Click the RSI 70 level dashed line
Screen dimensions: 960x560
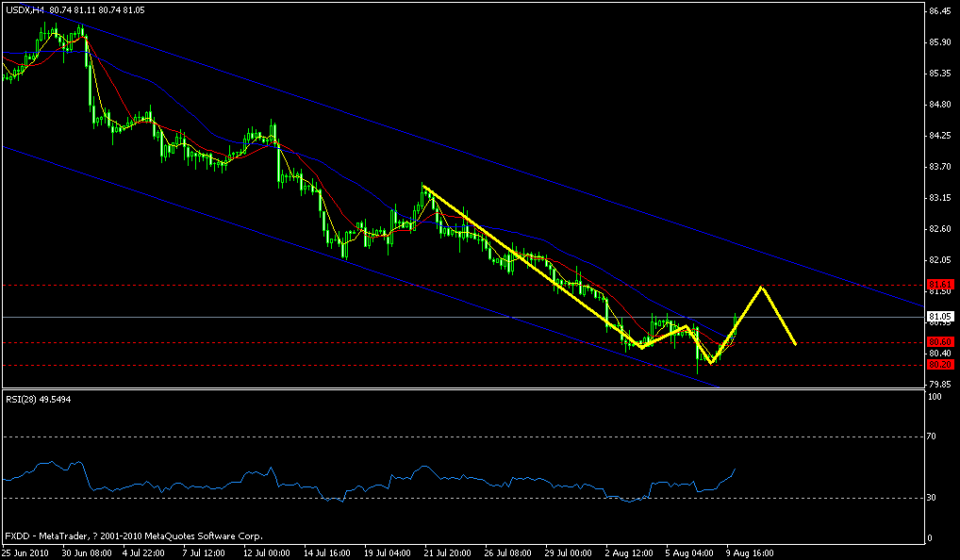(472, 436)
